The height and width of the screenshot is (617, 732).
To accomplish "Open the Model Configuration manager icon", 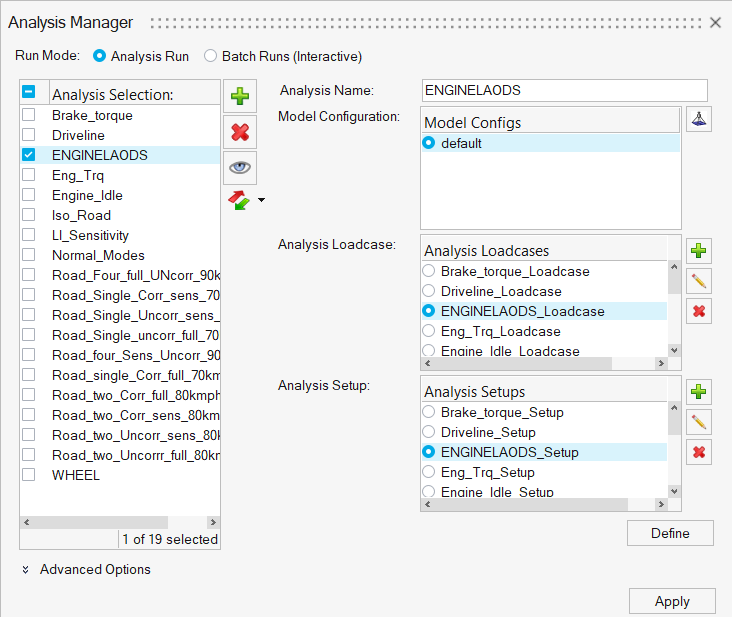I will click(x=699, y=119).
